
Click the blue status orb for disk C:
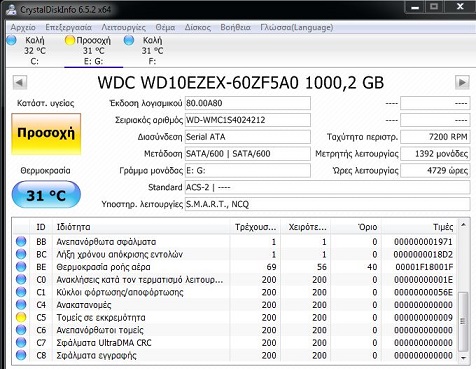pos(12,40)
